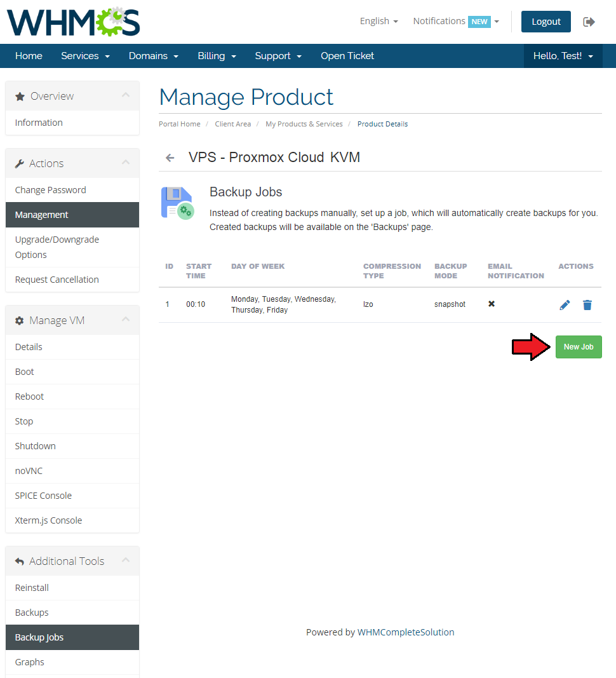Select Information in the sidebar

coord(72,123)
